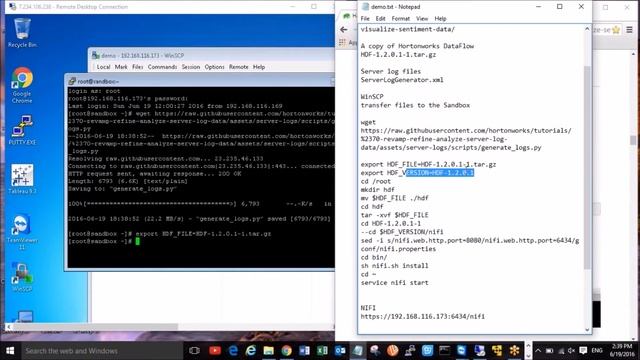
Task: Click 'tar -xvf $HDF_FILE' line in Notepad
Action: 394,215
